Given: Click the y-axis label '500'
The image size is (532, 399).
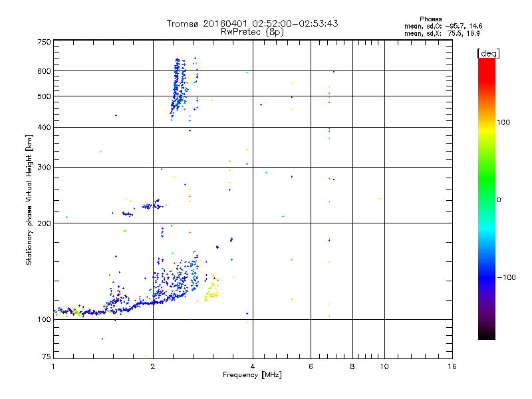Looking at the screenshot, I should (x=44, y=96).
